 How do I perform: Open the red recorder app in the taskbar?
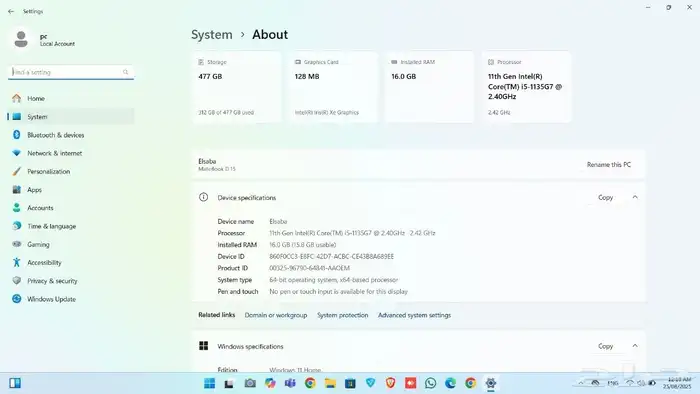(x=411, y=383)
